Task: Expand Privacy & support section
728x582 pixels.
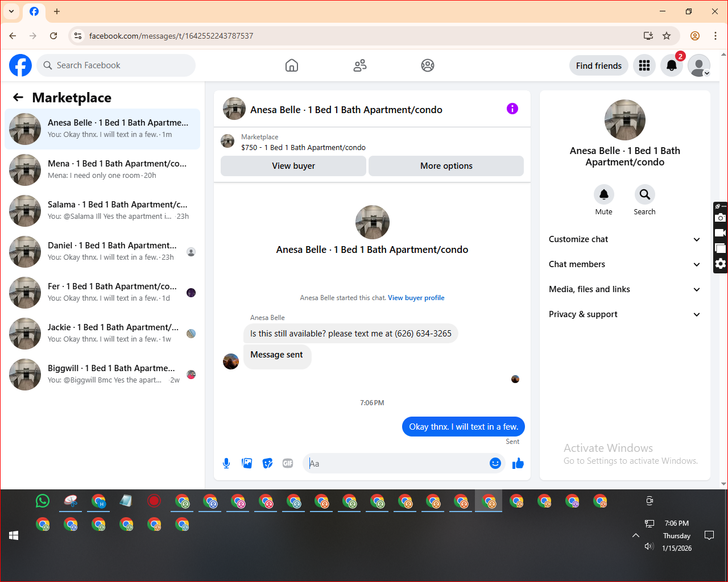Action: point(624,314)
